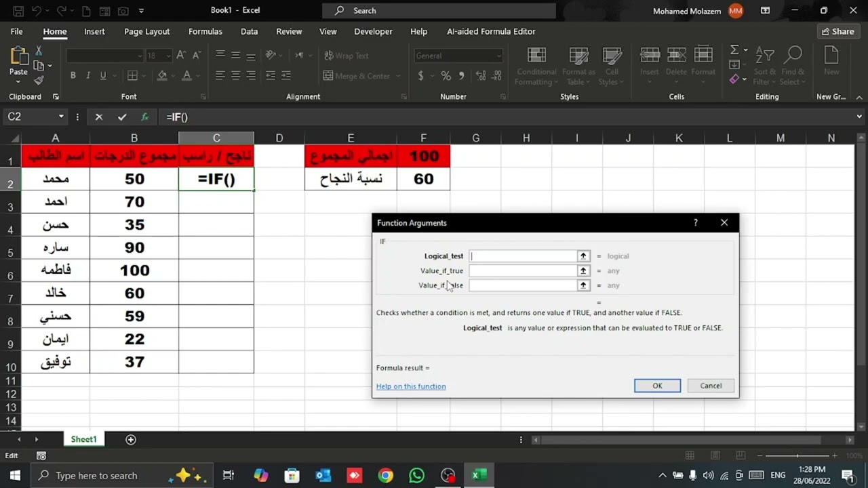
Task: Toggle Italic formatting
Action: 87,76
